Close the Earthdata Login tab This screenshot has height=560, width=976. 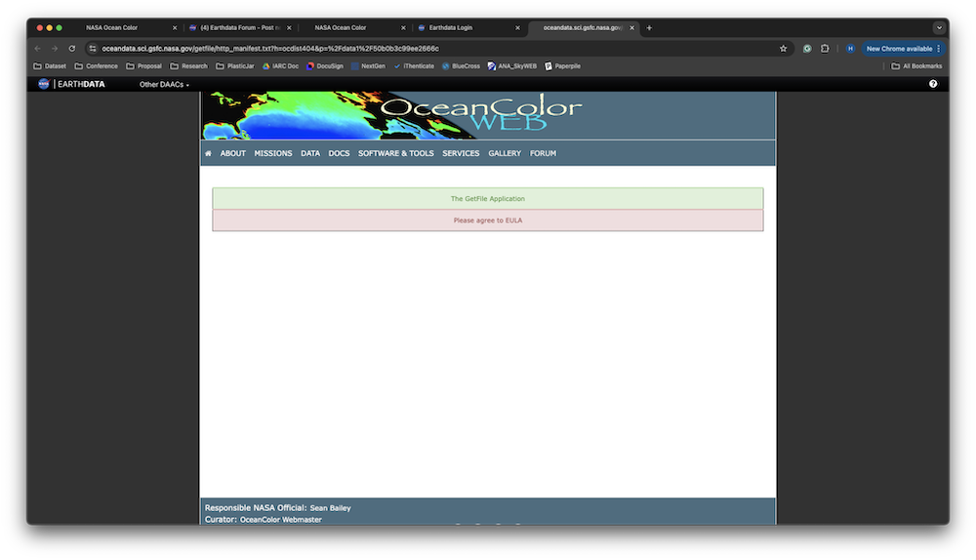(x=517, y=28)
